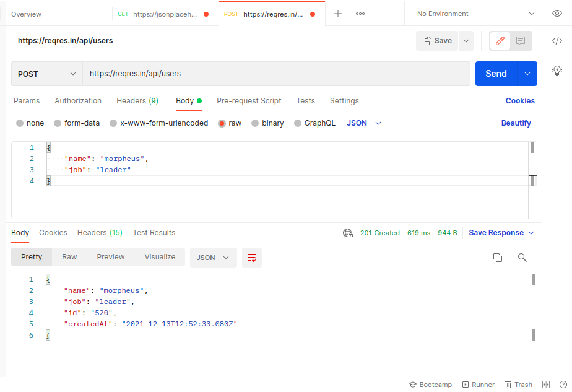This screenshot has width=572, height=392.
Task: Click the 619 ms response time
Action: (418, 233)
